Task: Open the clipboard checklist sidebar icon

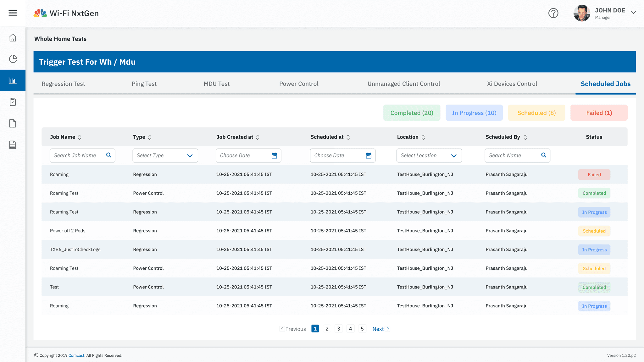Action: coord(13,102)
